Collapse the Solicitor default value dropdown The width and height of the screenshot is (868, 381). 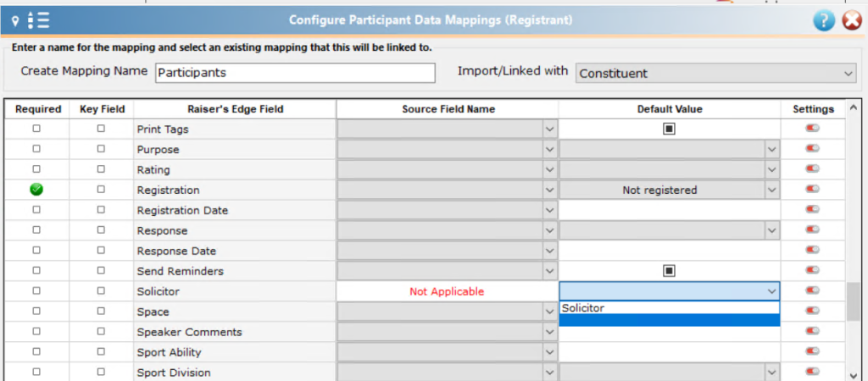[771, 291]
